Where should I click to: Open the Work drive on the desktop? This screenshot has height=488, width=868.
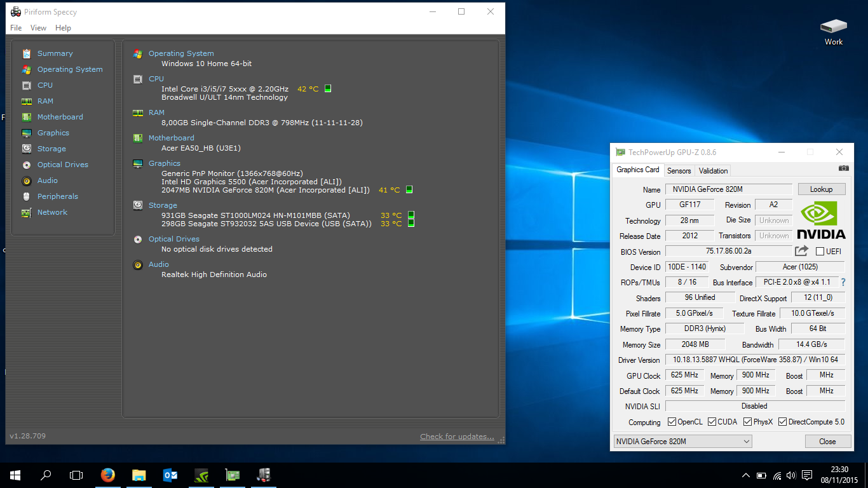tap(834, 32)
